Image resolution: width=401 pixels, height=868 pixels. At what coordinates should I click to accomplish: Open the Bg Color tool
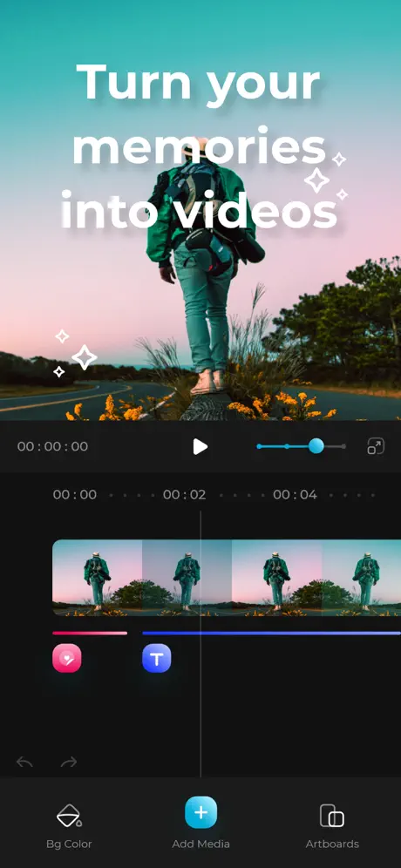coord(69,826)
